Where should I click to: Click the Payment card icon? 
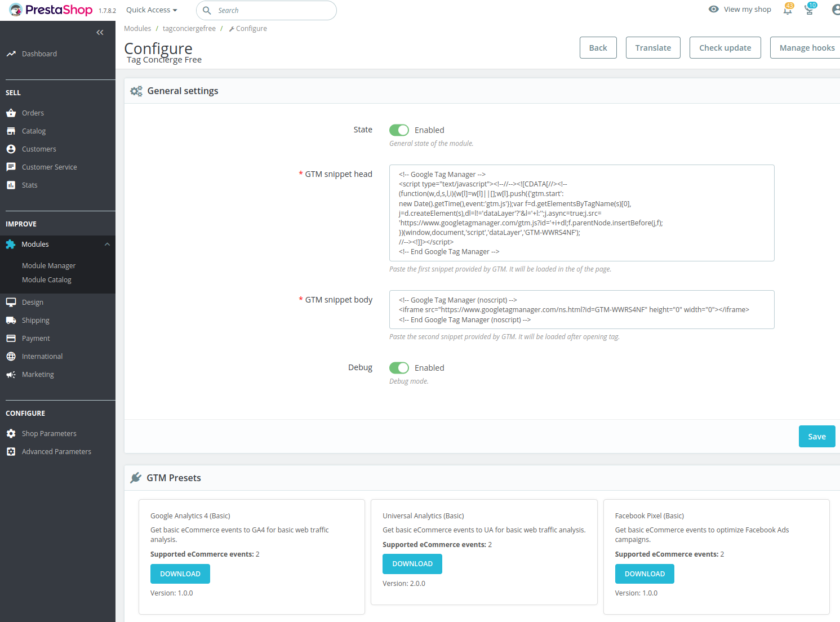point(11,339)
